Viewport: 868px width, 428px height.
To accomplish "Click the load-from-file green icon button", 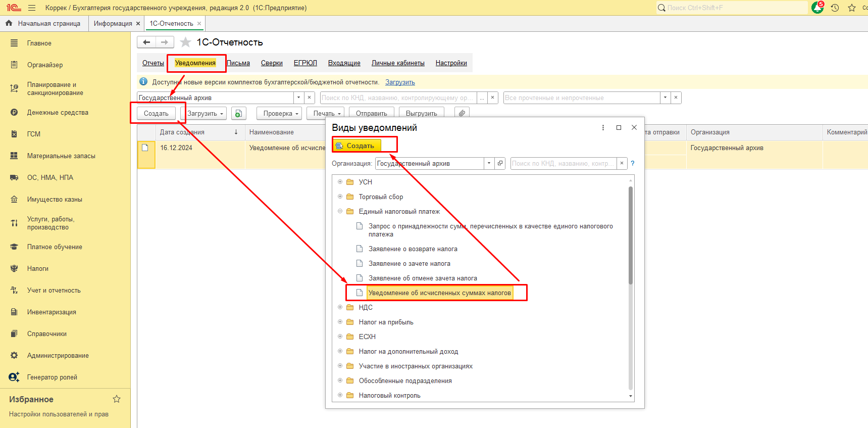I will 238,113.
